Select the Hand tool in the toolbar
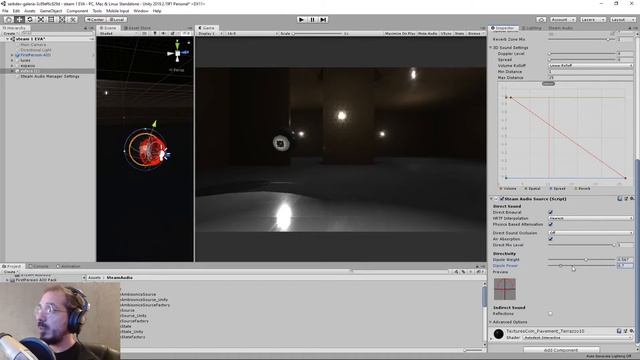 pos(8,20)
